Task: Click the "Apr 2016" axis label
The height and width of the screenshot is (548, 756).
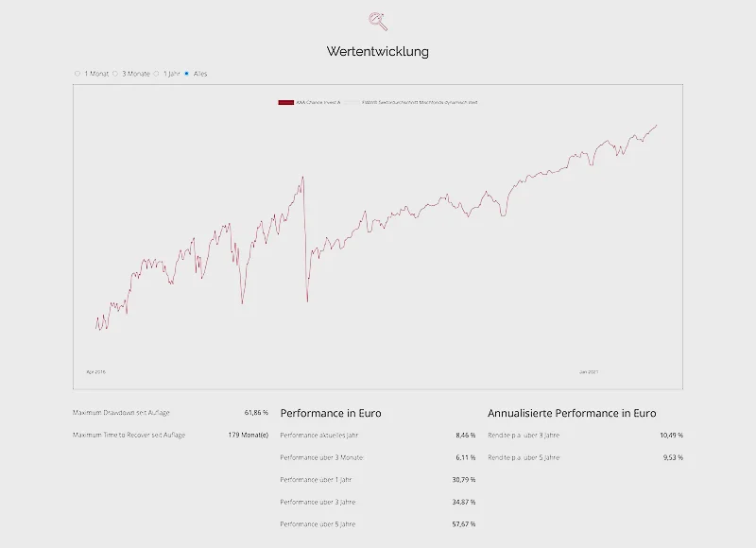Action: 95,371
